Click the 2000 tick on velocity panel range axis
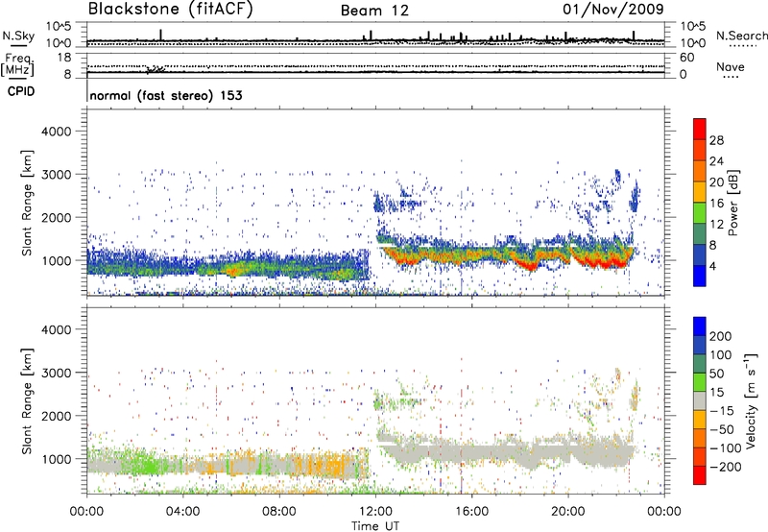The height and width of the screenshot is (532, 768). coord(56,416)
